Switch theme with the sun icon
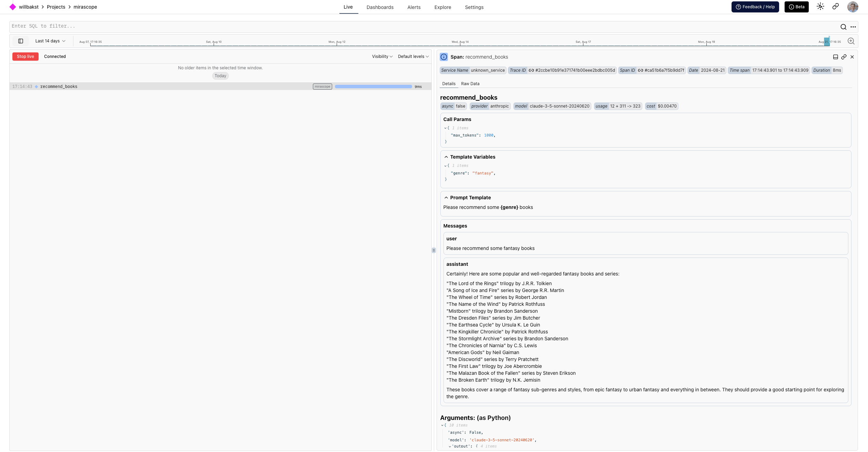 click(820, 7)
